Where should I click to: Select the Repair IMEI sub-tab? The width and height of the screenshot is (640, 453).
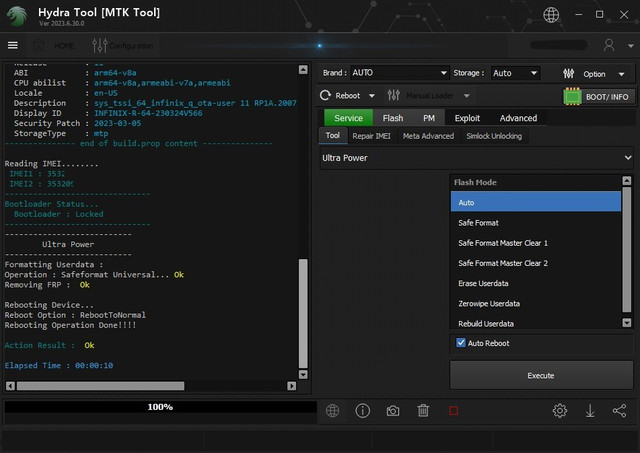click(x=371, y=136)
